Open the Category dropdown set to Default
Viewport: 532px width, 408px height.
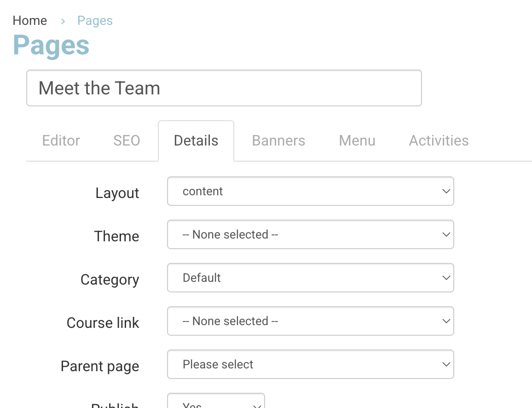click(x=310, y=278)
